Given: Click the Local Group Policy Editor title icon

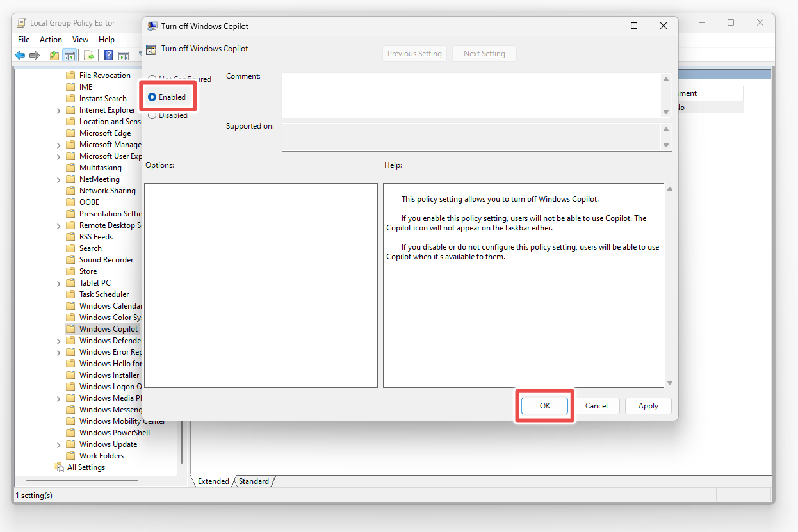Looking at the screenshot, I should pos(22,23).
